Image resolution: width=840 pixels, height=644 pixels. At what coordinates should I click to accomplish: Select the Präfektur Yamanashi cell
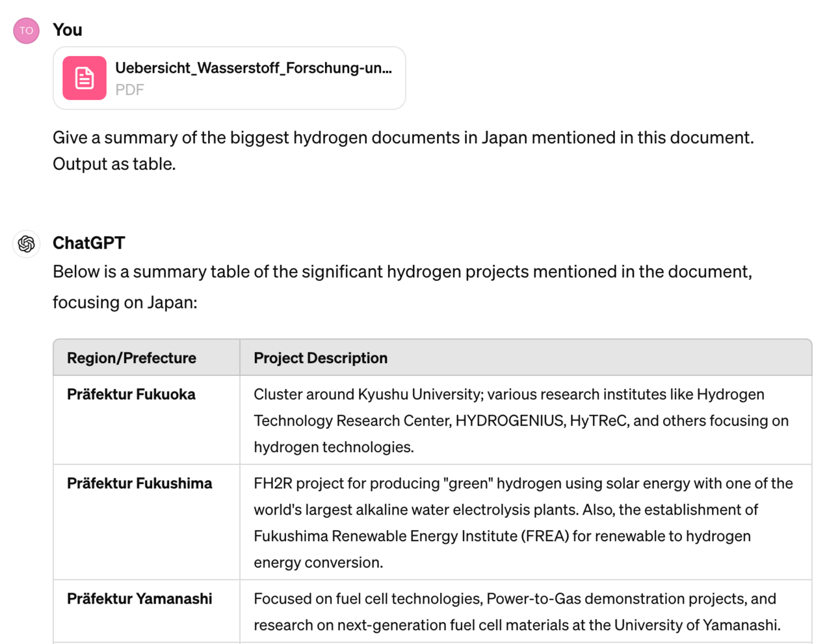147,611
